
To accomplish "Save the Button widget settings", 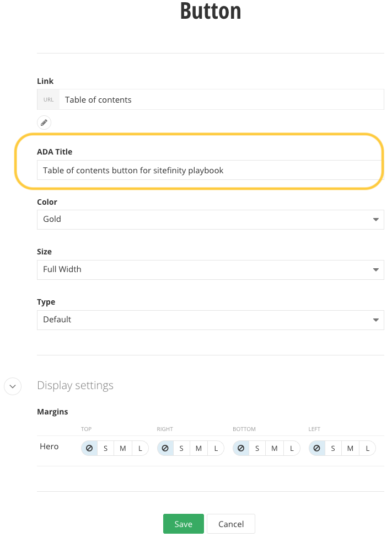I will click(183, 523).
